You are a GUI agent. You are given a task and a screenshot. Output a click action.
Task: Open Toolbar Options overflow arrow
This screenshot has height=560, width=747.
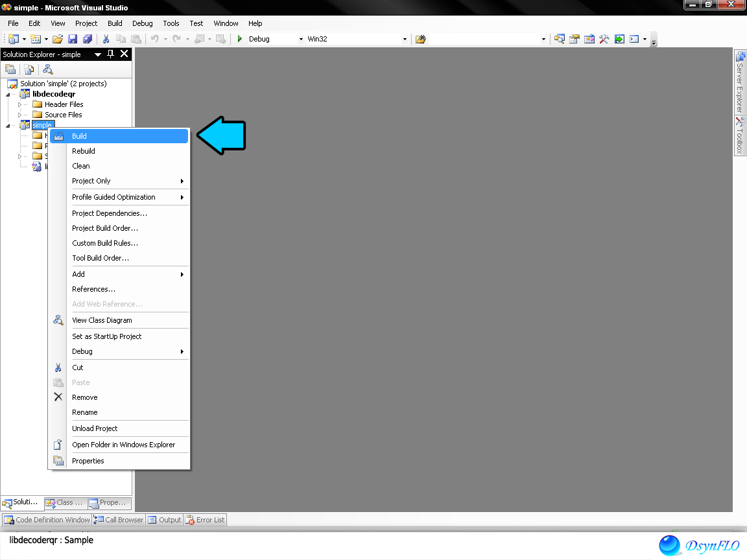pyautogui.click(x=654, y=40)
